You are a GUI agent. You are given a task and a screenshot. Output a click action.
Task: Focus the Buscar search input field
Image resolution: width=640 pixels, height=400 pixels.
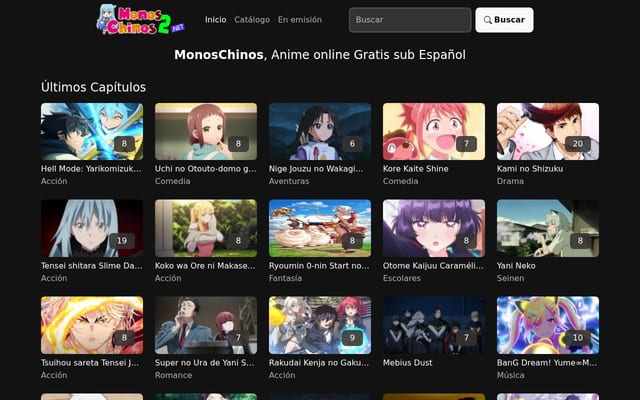[410, 20]
